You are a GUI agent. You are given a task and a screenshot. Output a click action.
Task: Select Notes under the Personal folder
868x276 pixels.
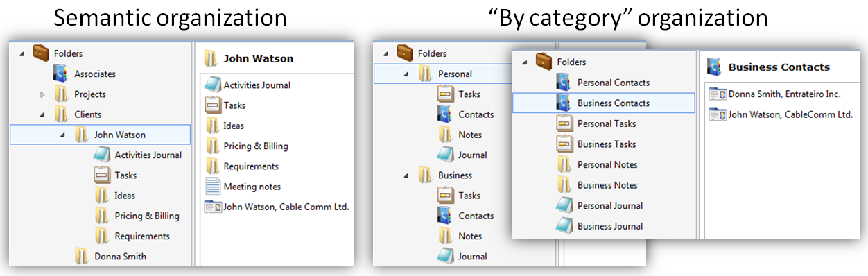(470, 135)
